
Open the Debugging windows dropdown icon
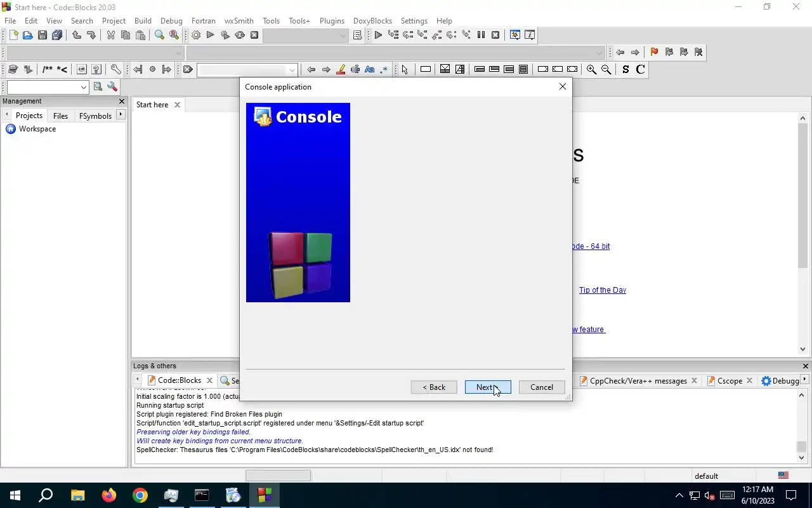click(514, 36)
